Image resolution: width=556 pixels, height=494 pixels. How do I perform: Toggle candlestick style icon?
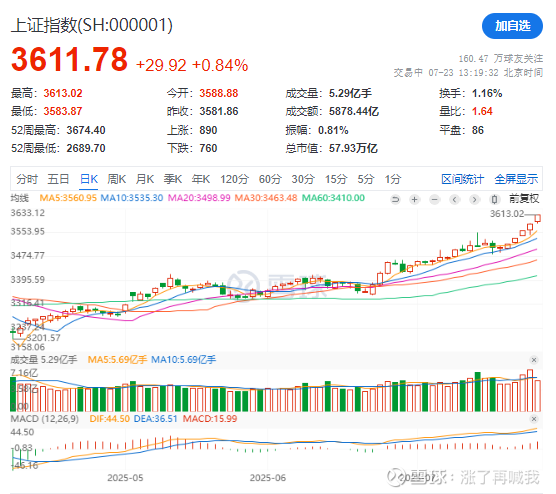[x=494, y=200]
